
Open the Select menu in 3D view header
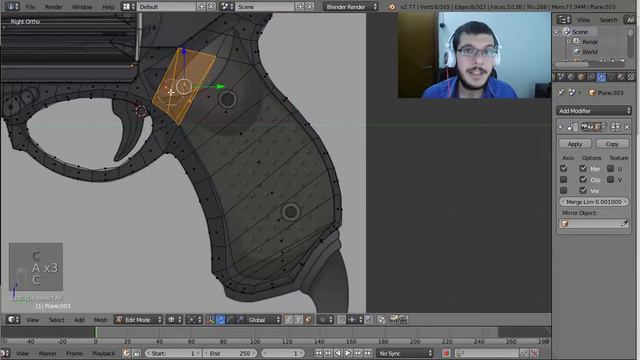[56, 320]
